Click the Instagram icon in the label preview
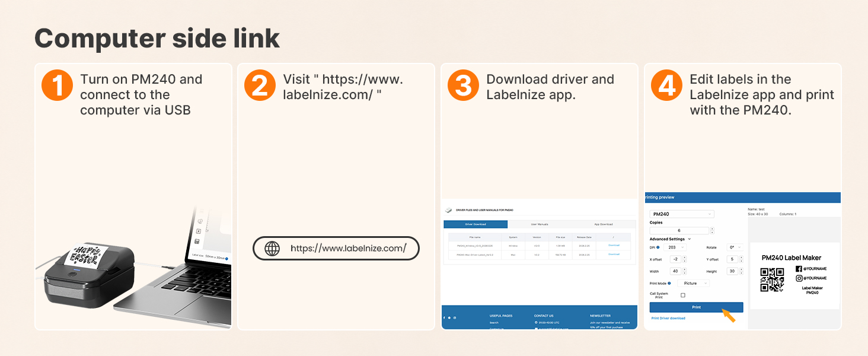 (799, 278)
